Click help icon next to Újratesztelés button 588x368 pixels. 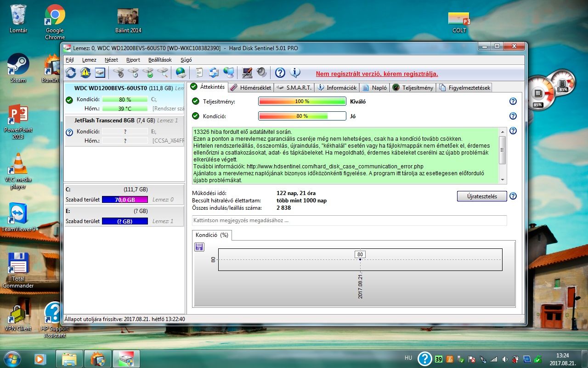[513, 196]
